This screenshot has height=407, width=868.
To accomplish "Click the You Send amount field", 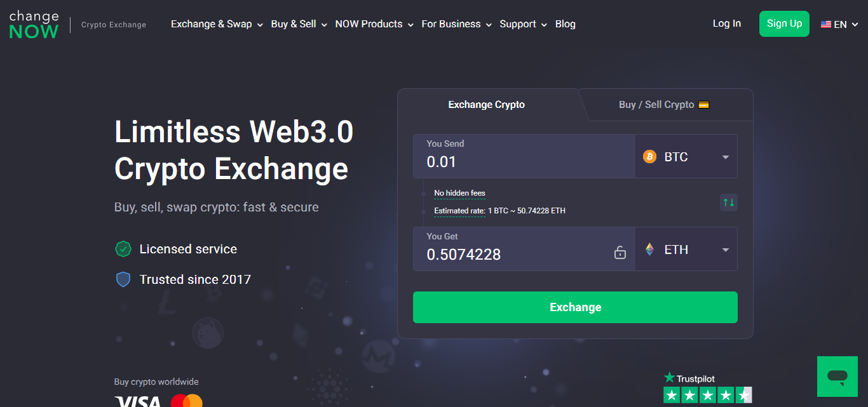I will tap(524, 156).
